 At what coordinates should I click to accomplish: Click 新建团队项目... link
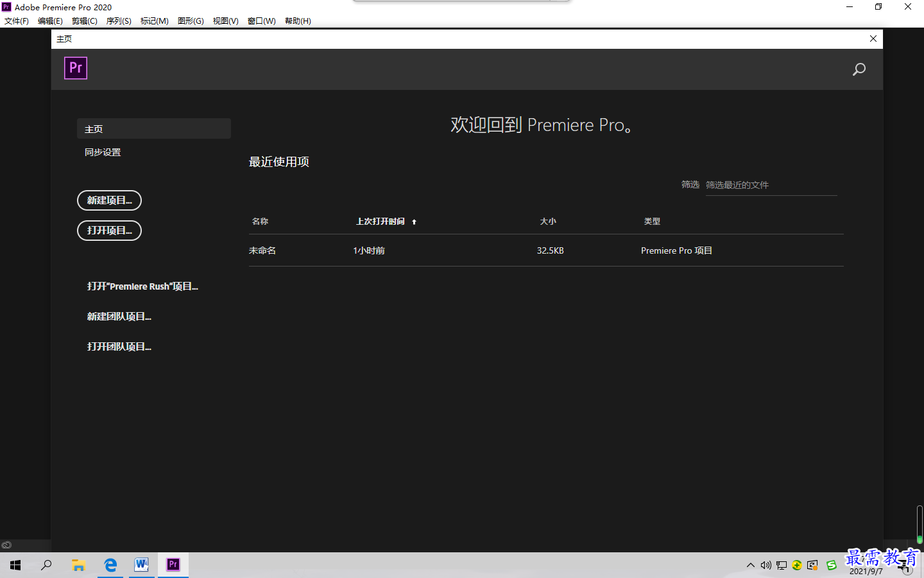119,317
